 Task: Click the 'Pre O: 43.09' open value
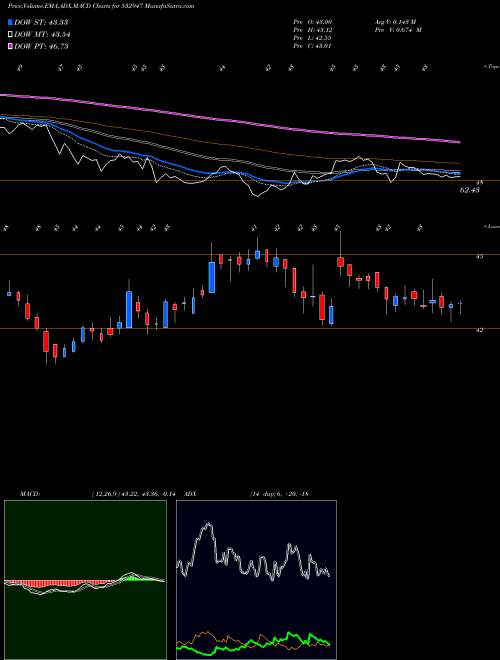click(312, 22)
